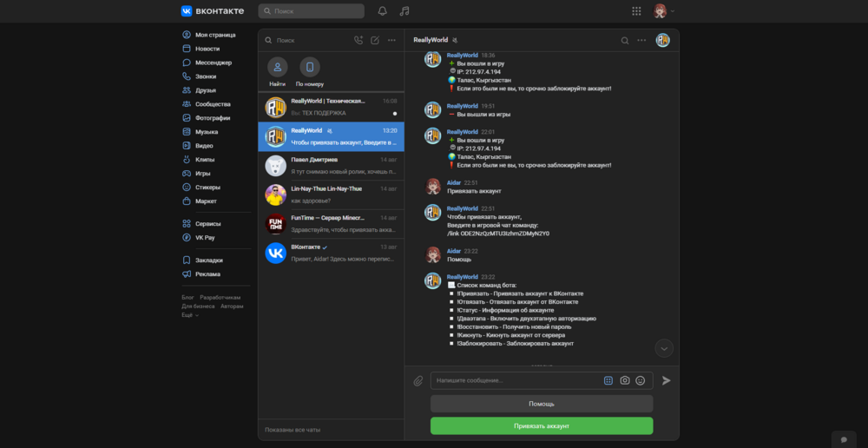Open Мессенджер in sidebar
The image size is (868, 448).
click(x=215, y=63)
